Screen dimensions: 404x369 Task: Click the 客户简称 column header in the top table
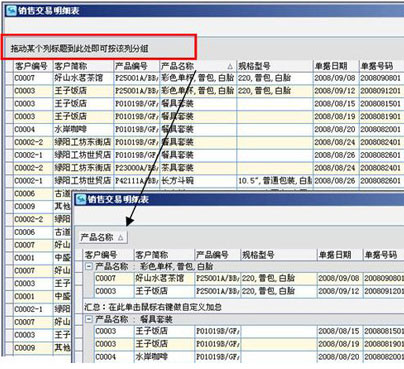[x=83, y=66]
